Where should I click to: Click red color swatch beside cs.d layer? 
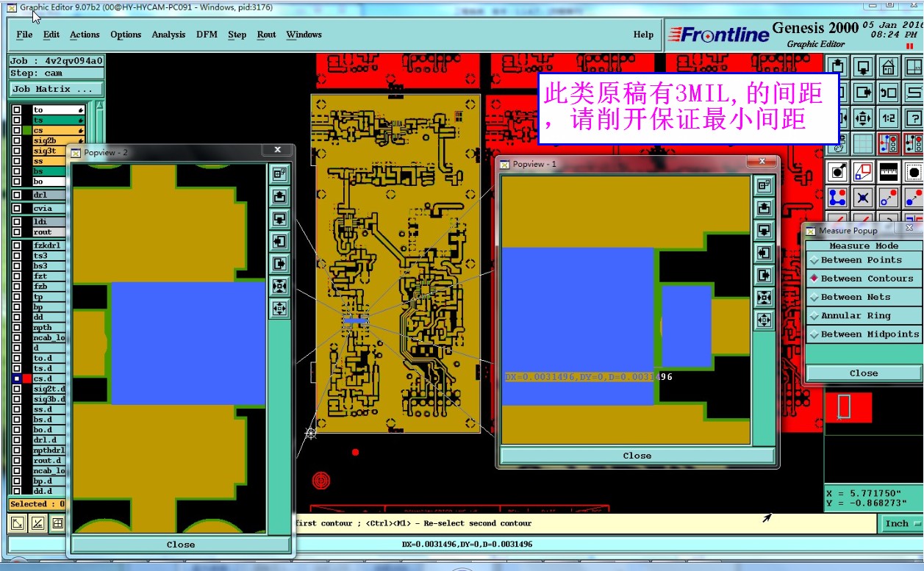27,378
